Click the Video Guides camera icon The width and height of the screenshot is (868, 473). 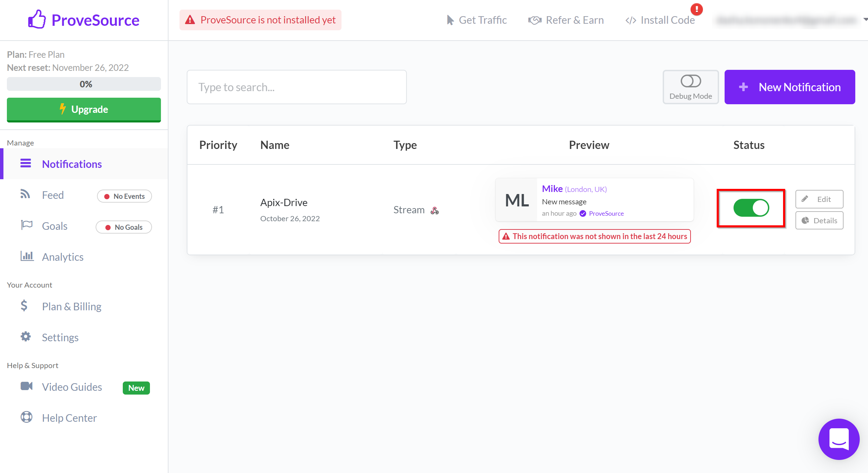click(27, 387)
